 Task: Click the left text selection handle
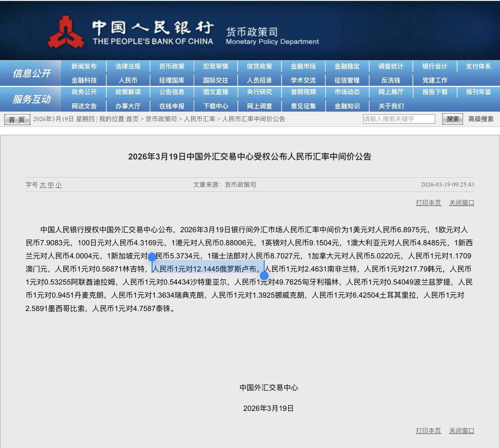click(152, 257)
